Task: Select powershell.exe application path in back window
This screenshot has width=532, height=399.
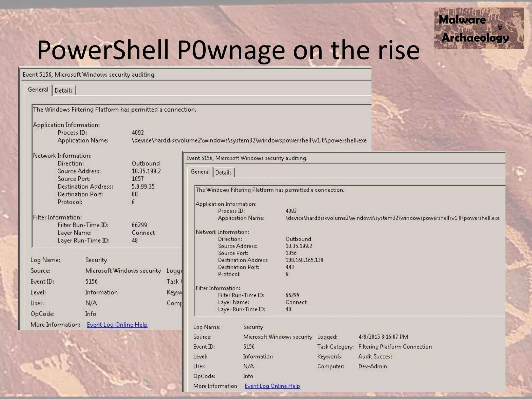Action: (x=249, y=141)
